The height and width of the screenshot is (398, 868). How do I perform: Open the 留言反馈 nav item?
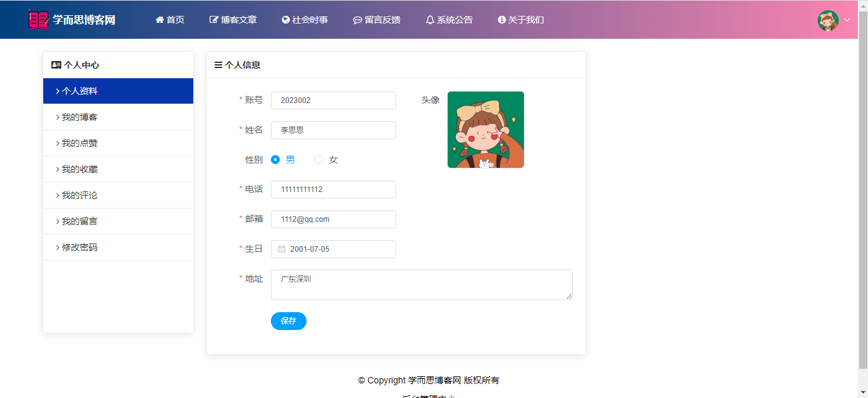[376, 20]
